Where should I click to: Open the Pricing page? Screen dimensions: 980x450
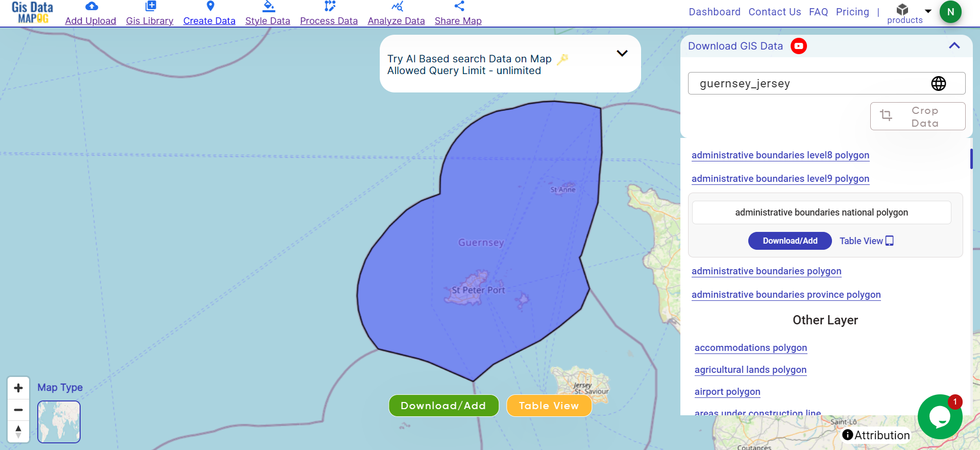click(x=852, y=12)
